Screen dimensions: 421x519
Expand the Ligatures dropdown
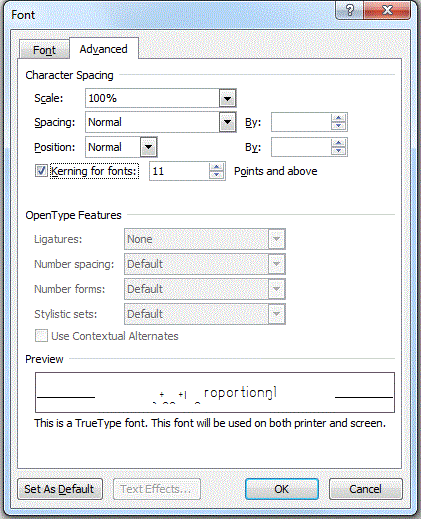point(276,239)
